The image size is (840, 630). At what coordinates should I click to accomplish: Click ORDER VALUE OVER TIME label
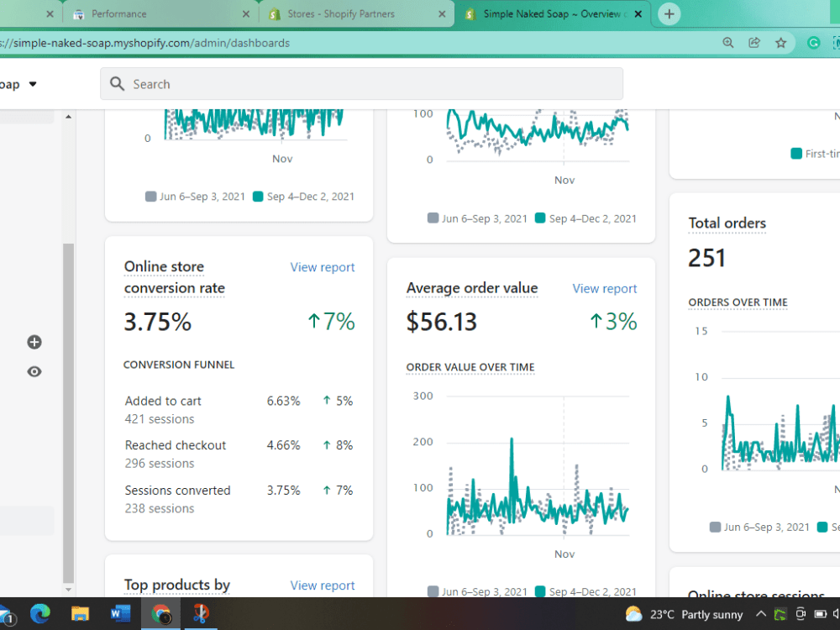470,368
